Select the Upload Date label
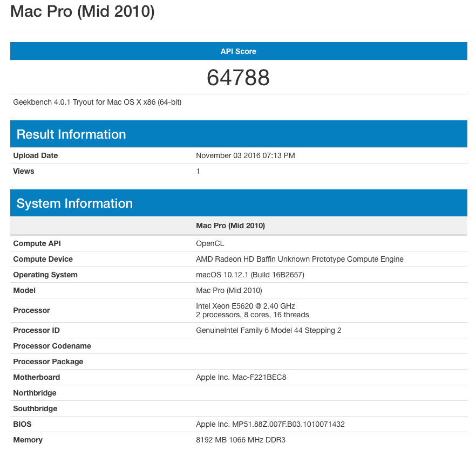Image resolution: width=476 pixels, height=457 pixels. pyautogui.click(x=36, y=155)
